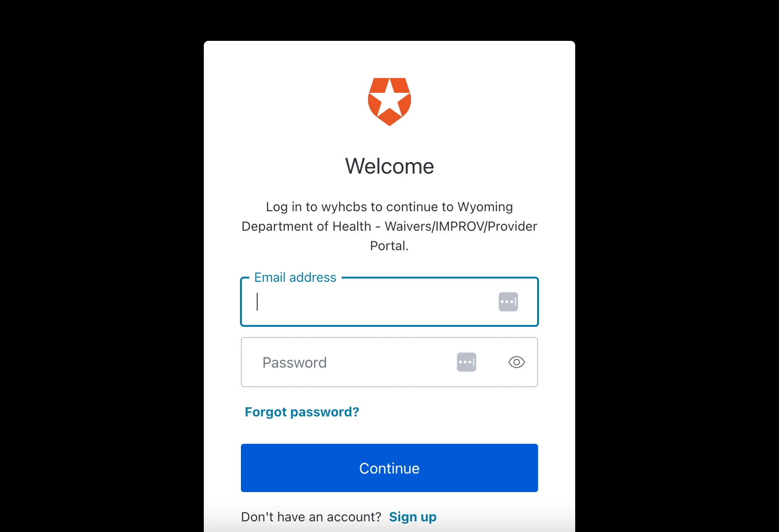Select the floating Email address label
Screen dimensions: 779x532
point(295,277)
